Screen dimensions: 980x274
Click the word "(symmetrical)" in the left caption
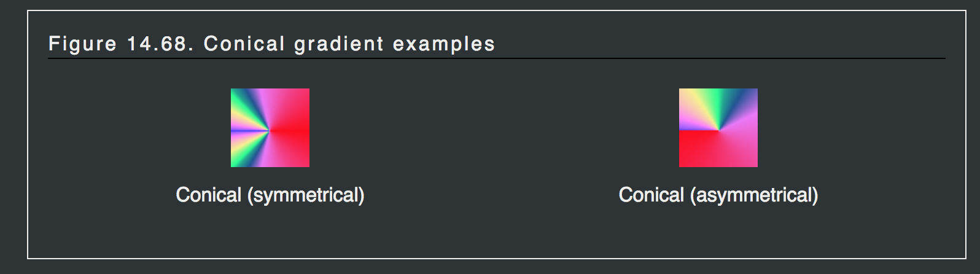pyautogui.click(x=306, y=195)
